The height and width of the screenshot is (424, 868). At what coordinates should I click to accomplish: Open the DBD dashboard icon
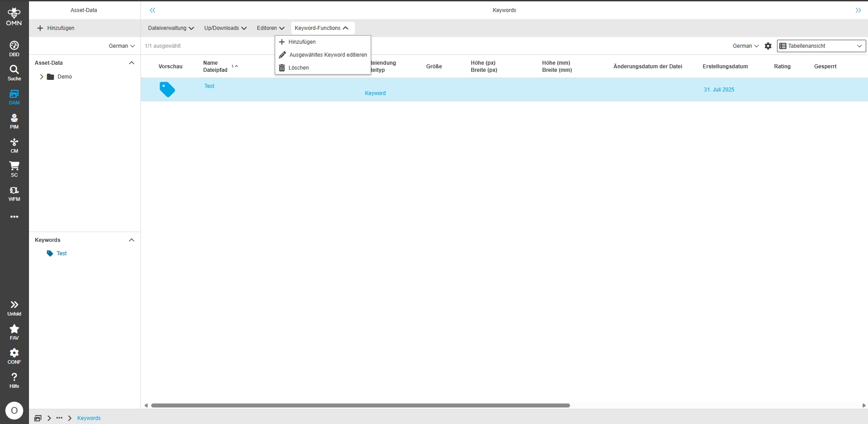tap(14, 48)
